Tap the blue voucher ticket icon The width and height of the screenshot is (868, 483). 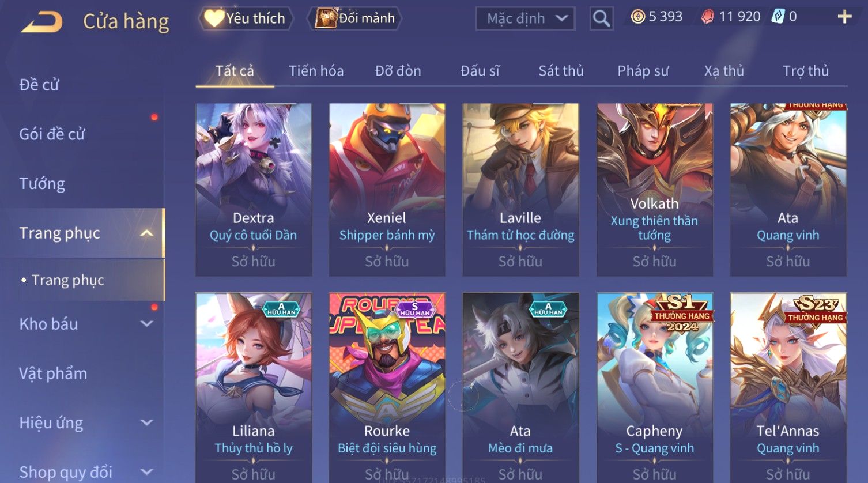(778, 17)
